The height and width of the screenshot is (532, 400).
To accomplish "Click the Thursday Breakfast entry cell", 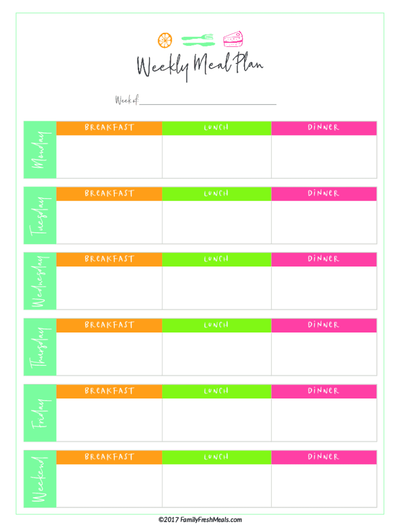I will point(109,354).
